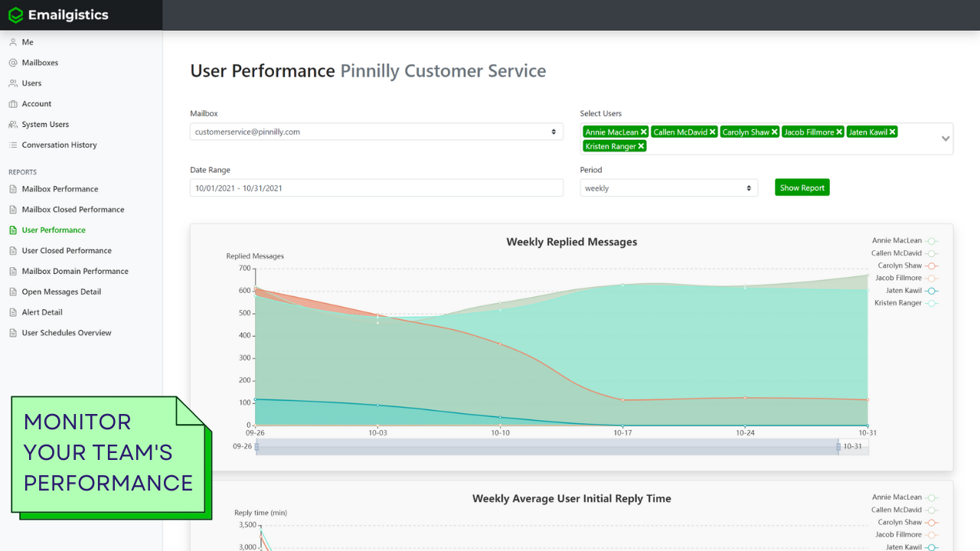Remove Kristen Ranger tag with X

(x=642, y=146)
